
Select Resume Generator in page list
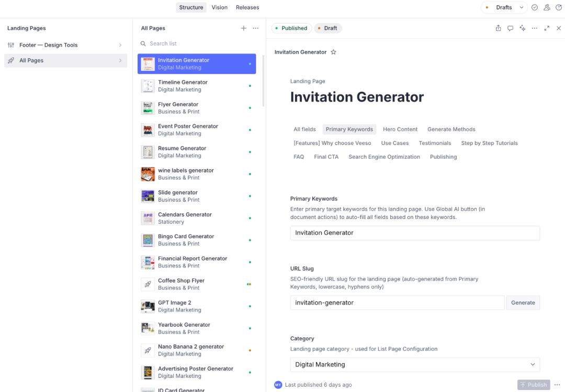click(x=197, y=152)
